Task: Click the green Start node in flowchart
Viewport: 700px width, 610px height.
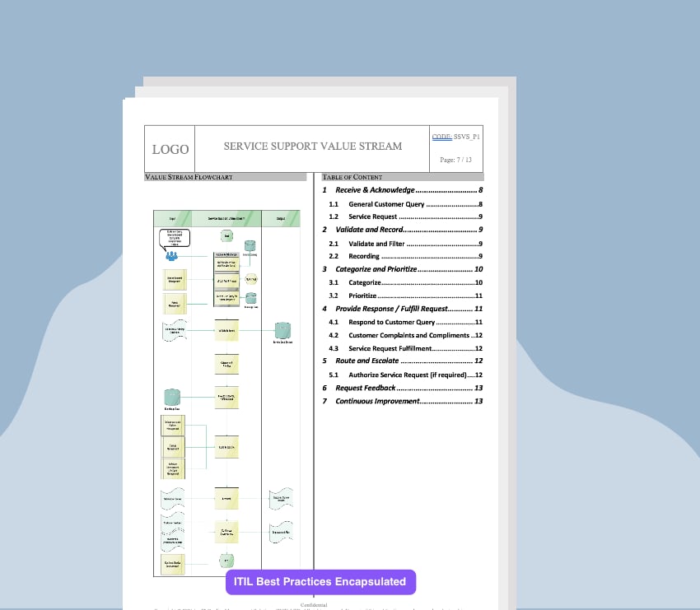Action: tap(226, 237)
